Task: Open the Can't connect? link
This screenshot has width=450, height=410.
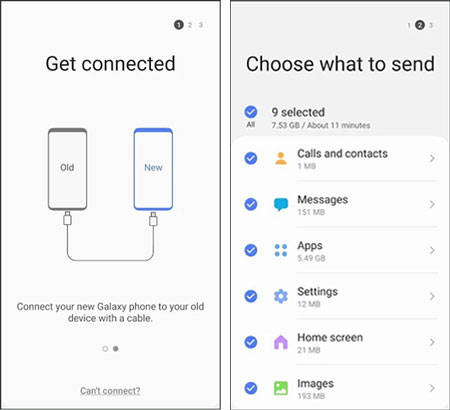Action: (x=110, y=391)
